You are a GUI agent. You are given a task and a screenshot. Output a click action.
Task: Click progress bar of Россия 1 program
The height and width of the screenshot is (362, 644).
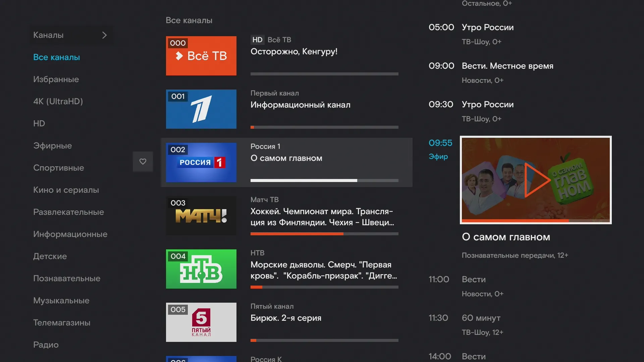pyautogui.click(x=324, y=181)
